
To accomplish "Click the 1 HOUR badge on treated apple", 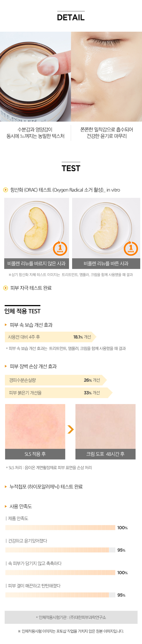I will [x=131, y=248].
